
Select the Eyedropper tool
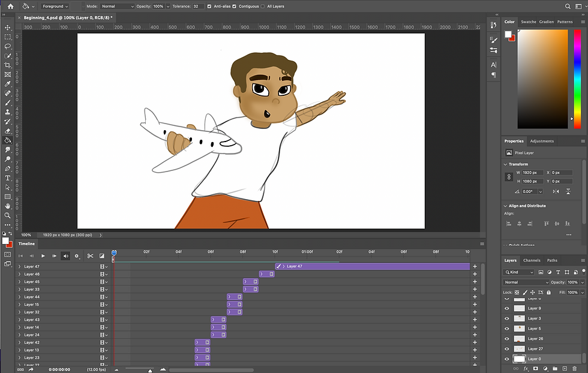pyautogui.click(x=7, y=84)
